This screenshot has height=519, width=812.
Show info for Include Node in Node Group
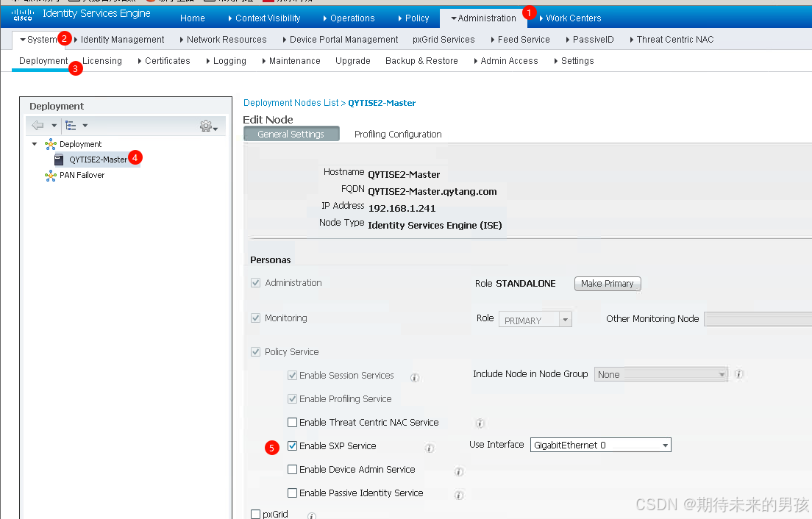click(x=739, y=373)
